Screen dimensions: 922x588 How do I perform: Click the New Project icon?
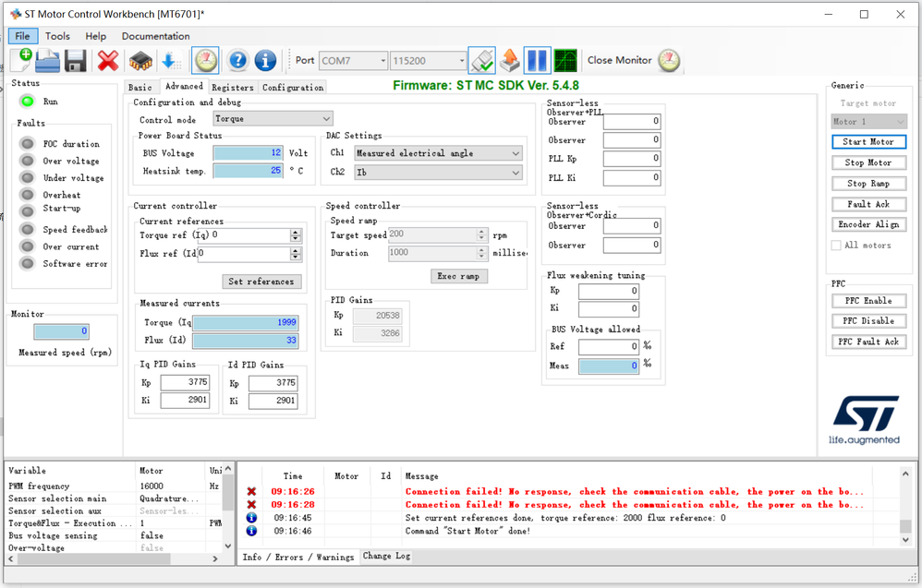[22, 61]
